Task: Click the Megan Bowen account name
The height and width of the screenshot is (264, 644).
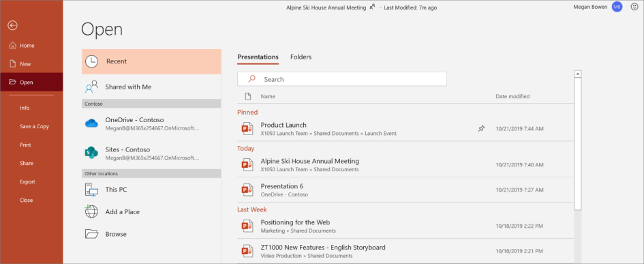Action: [591, 7]
